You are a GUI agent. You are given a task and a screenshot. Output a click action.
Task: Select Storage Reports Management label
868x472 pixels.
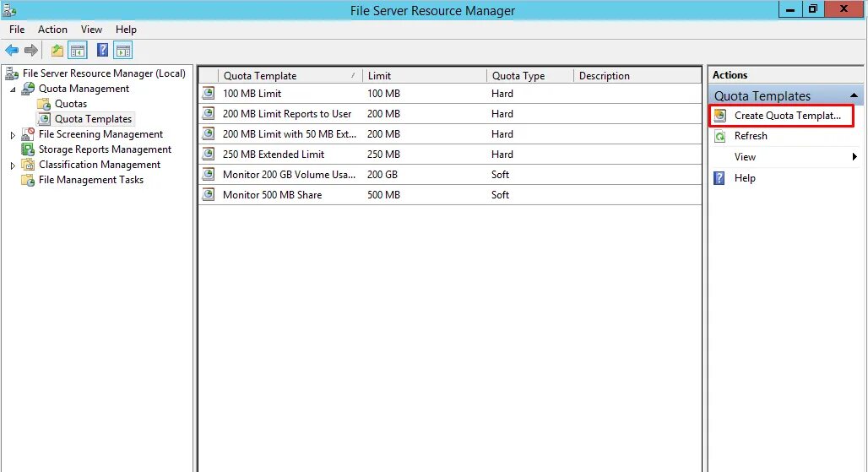click(106, 149)
